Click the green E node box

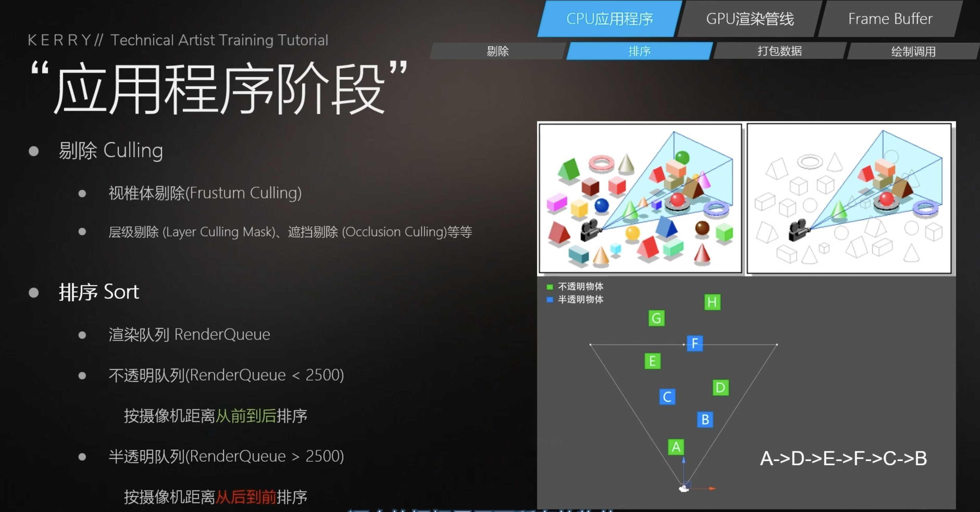[652, 361]
